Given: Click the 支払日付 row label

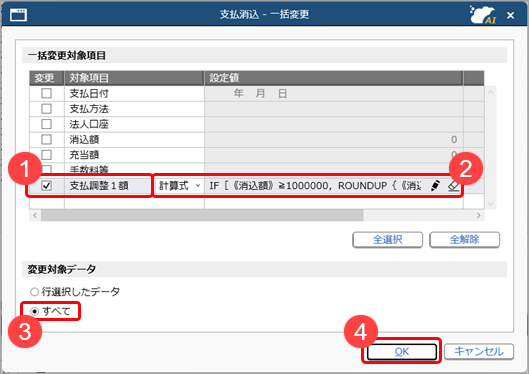Looking at the screenshot, I should [89, 93].
